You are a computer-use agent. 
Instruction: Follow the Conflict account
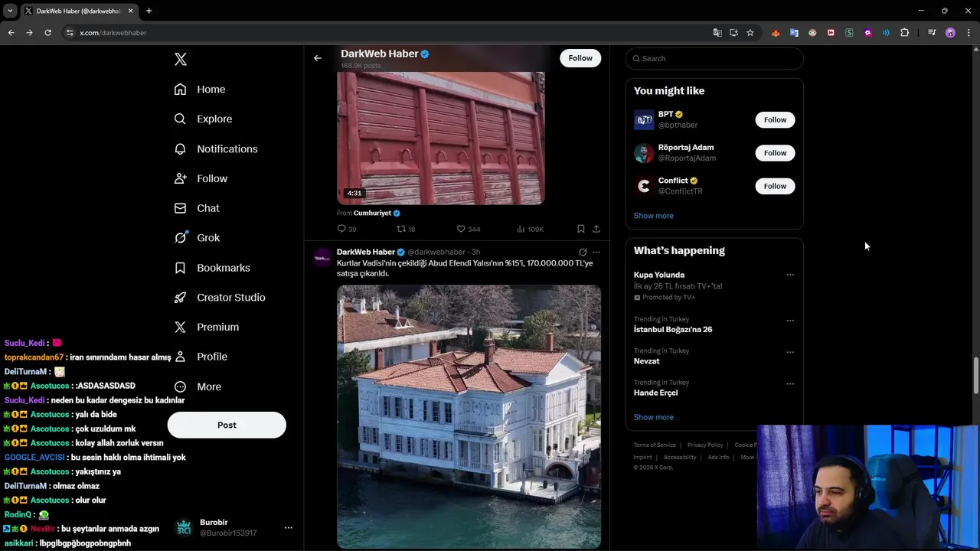click(x=775, y=186)
